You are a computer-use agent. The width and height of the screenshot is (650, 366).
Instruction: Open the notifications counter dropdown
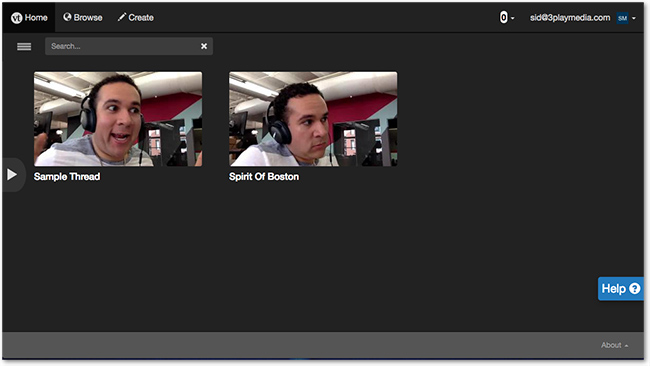[x=507, y=17]
